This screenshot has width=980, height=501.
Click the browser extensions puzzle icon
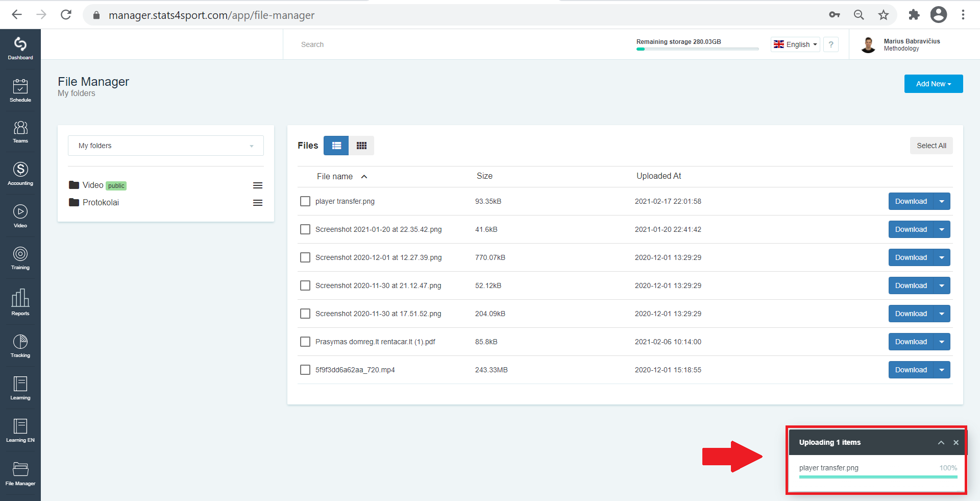914,15
